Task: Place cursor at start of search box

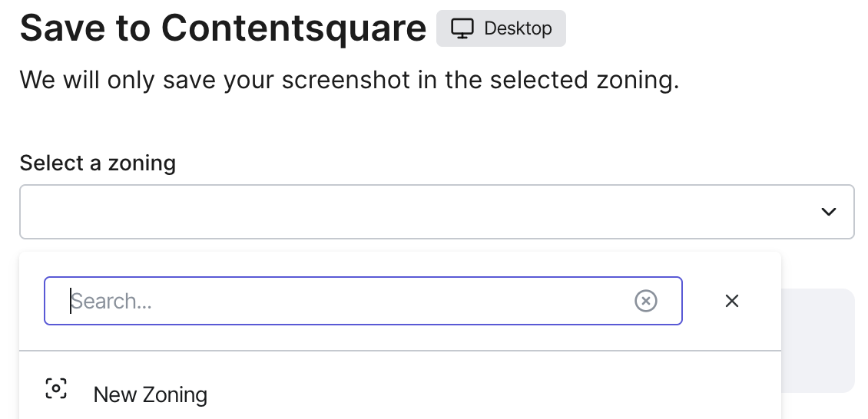Action: tap(71, 302)
